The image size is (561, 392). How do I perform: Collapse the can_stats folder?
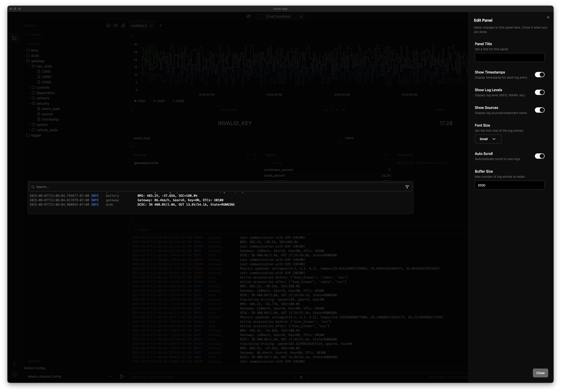pos(30,66)
